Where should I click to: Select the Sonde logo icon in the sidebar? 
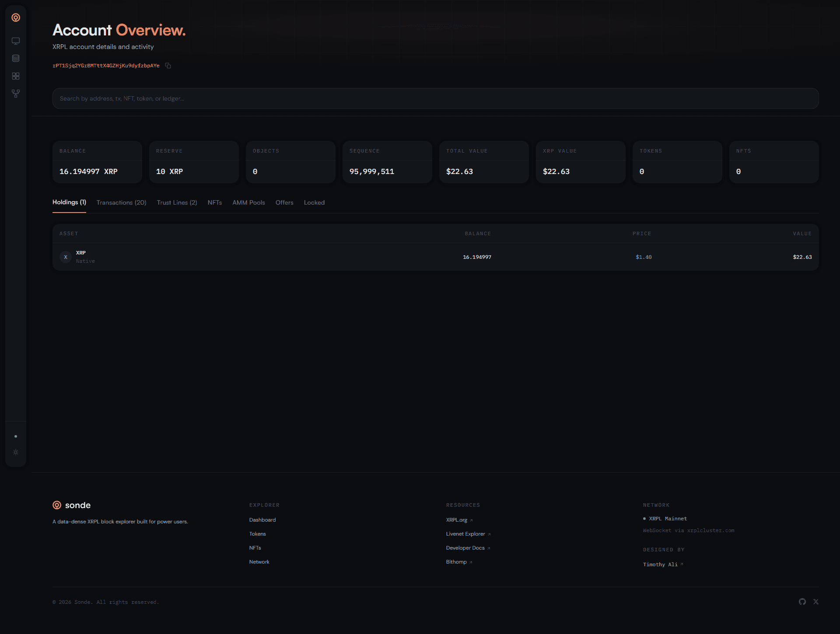[x=16, y=17]
